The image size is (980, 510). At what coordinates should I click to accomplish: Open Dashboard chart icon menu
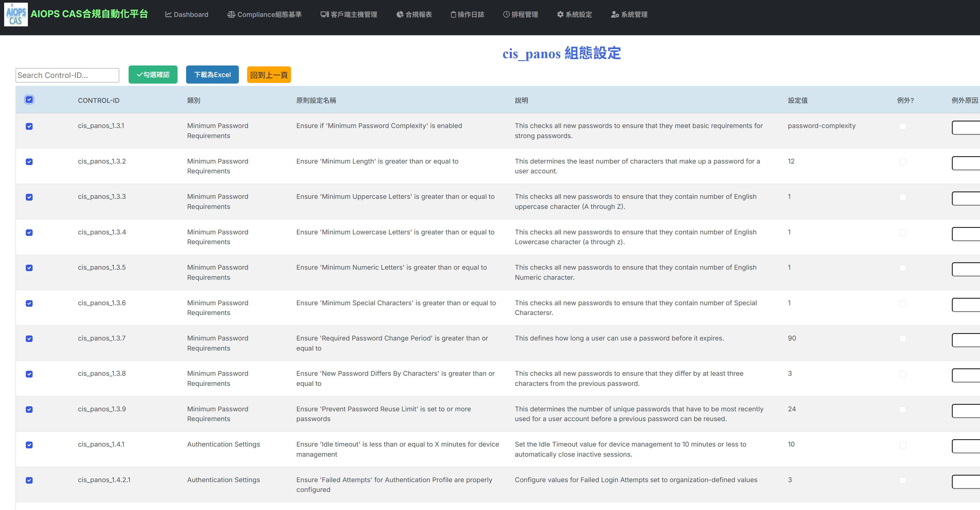(x=168, y=15)
